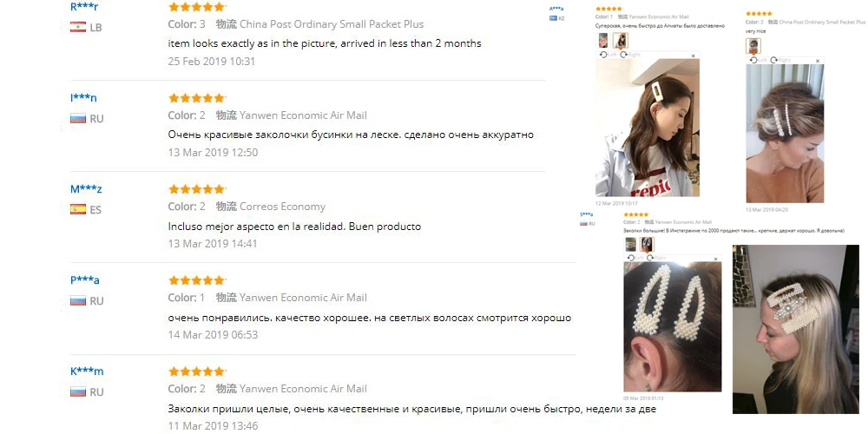Open blonde woman with pearl clips photo
This screenshot has height=434, width=868.
795,329
